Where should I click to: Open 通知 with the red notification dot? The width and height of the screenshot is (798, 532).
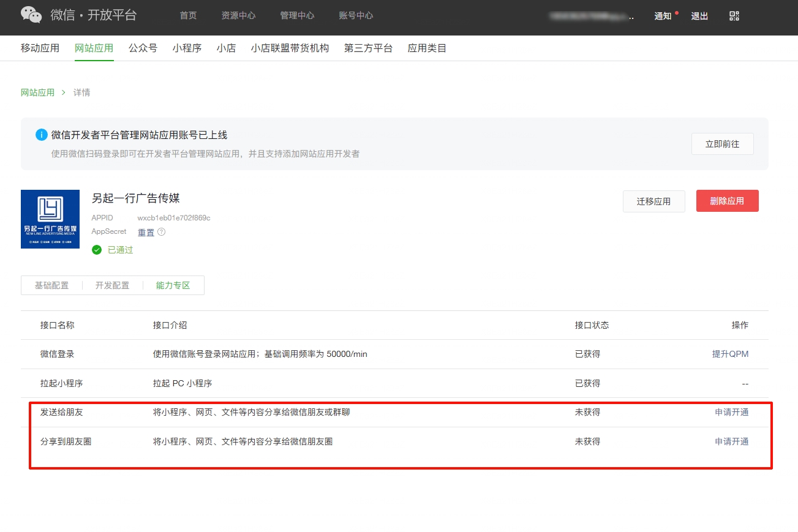point(663,15)
